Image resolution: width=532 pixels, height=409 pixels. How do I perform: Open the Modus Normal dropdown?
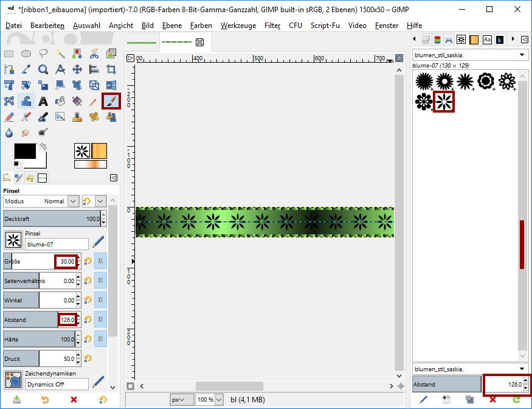pyautogui.click(x=73, y=201)
